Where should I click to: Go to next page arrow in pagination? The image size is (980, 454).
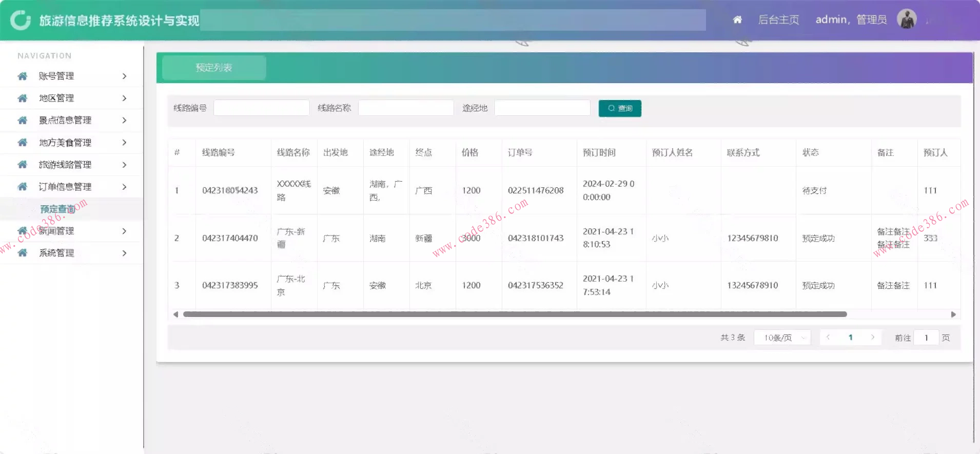click(x=873, y=337)
